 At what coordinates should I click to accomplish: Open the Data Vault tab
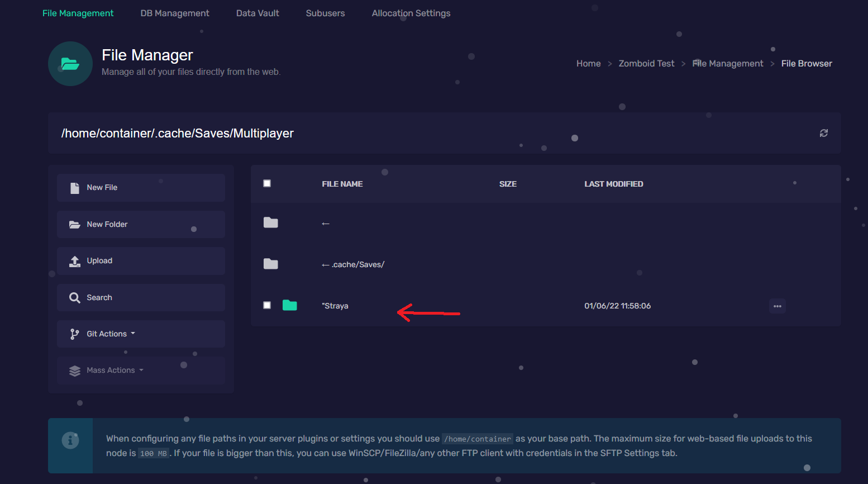257,13
